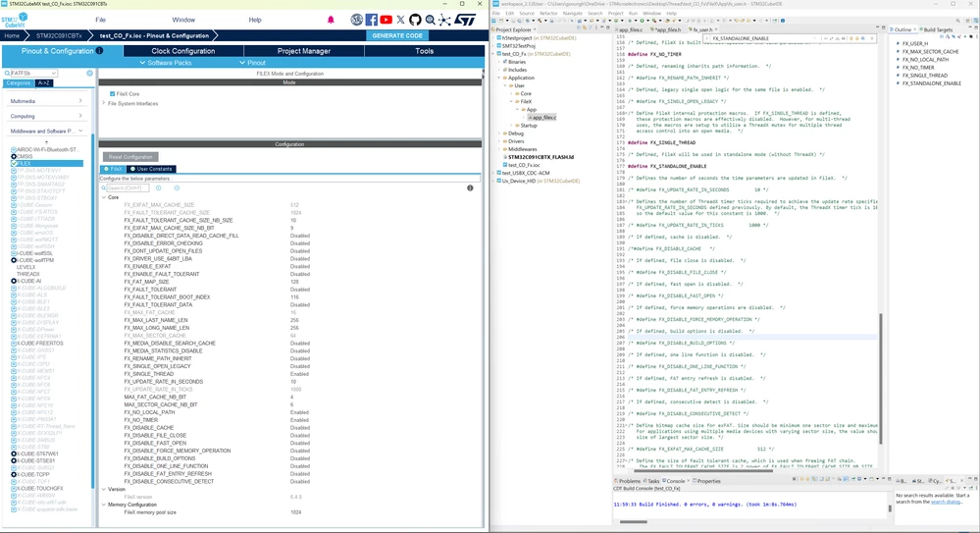Click the info icon on Pinout & Configuration tab

99,51
